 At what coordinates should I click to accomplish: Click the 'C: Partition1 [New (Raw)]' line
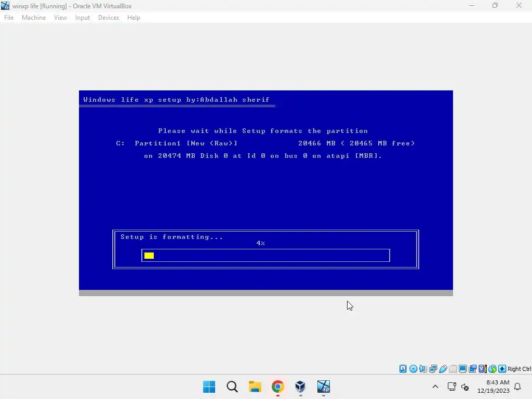pyautogui.click(x=265, y=143)
